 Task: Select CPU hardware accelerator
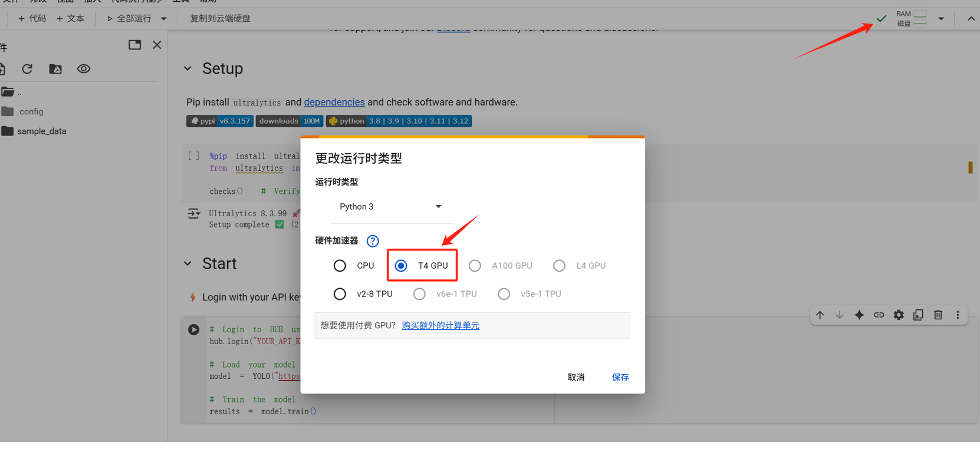[x=340, y=266]
